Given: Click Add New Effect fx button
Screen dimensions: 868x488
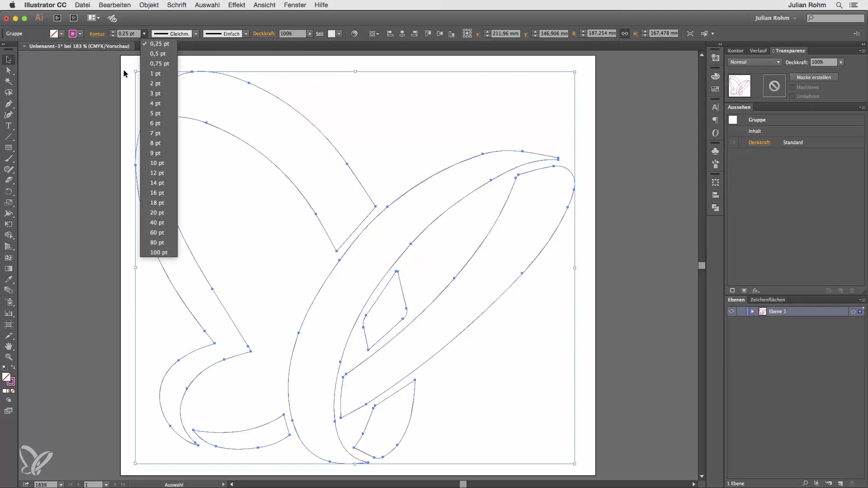Looking at the screenshot, I should pyautogui.click(x=756, y=291).
